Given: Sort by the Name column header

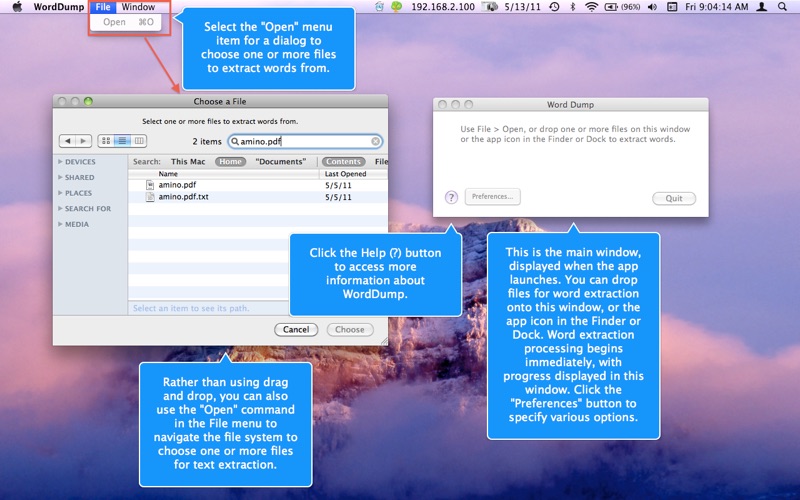Looking at the screenshot, I should [223, 173].
